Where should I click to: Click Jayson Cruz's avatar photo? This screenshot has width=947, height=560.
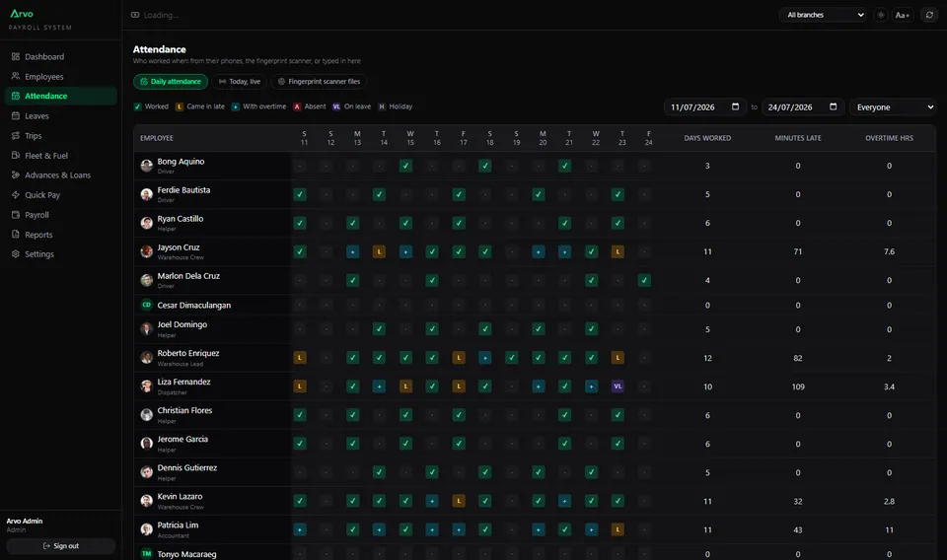(x=146, y=251)
